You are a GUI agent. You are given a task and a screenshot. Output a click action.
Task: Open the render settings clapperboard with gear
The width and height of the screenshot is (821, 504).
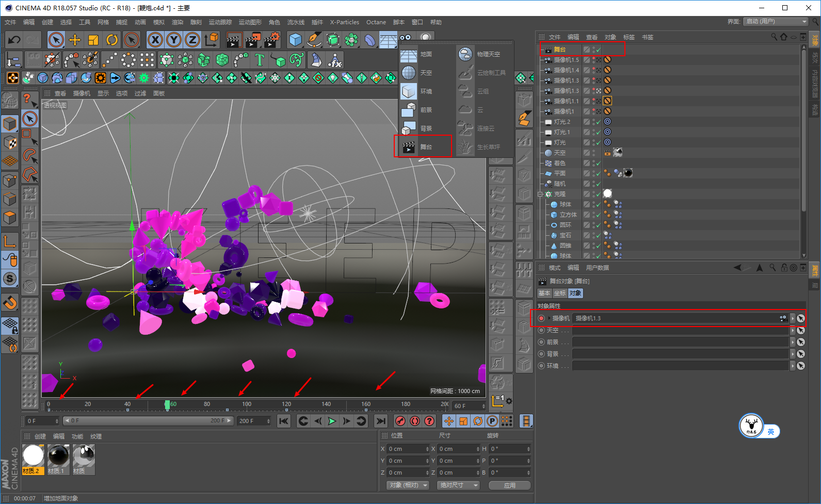tap(271, 40)
